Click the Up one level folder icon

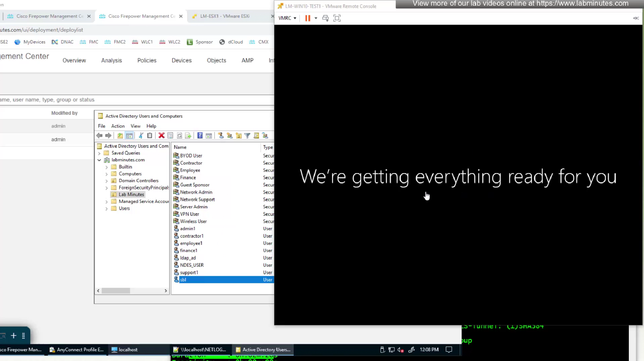(x=120, y=135)
